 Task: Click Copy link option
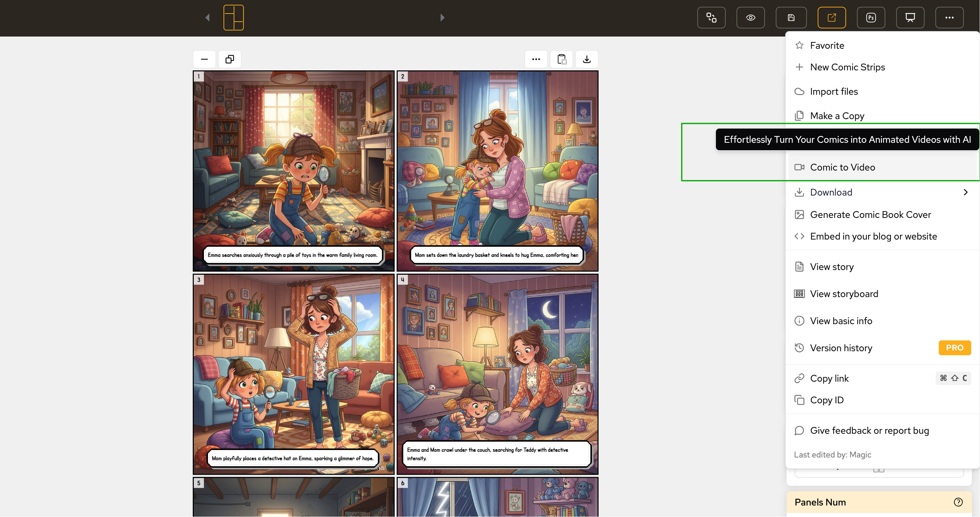pos(829,378)
